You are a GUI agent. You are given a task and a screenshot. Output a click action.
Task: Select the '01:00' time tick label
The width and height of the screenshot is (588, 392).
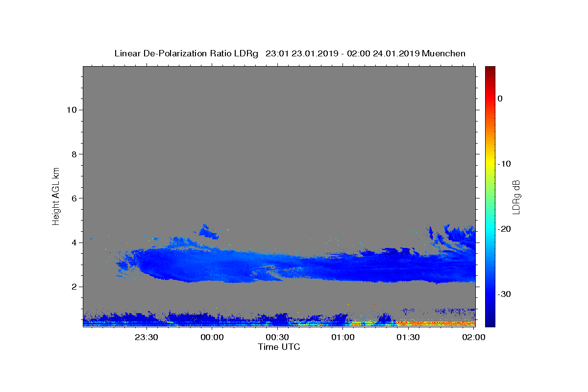pyautogui.click(x=343, y=337)
